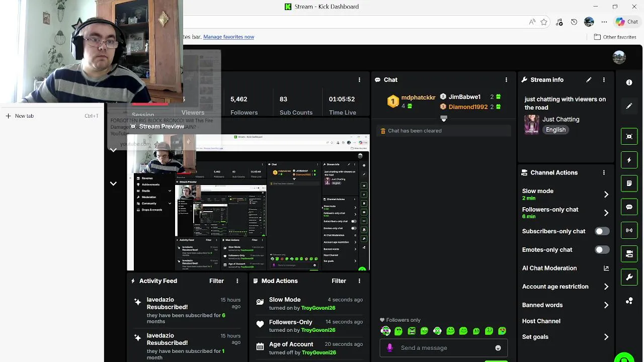Open the media control music icon
The width and height of the screenshot is (644, 362).
pos(559,22)
